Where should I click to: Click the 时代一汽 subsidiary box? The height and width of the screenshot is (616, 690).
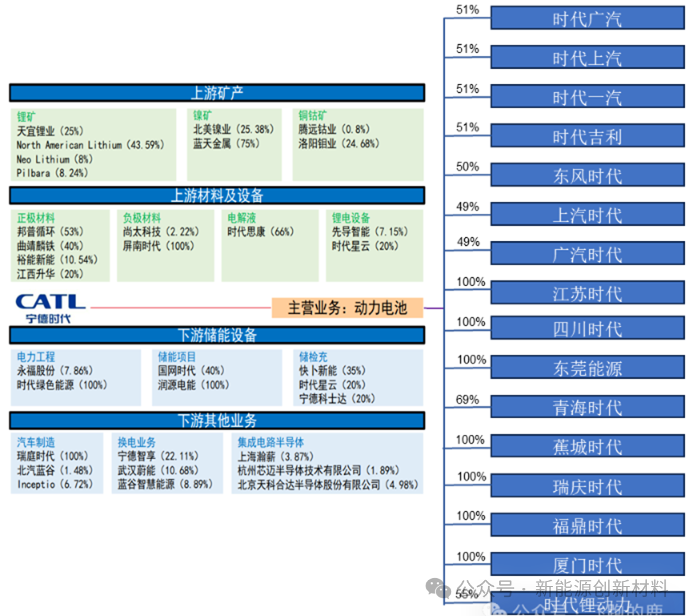click(588, 97)
